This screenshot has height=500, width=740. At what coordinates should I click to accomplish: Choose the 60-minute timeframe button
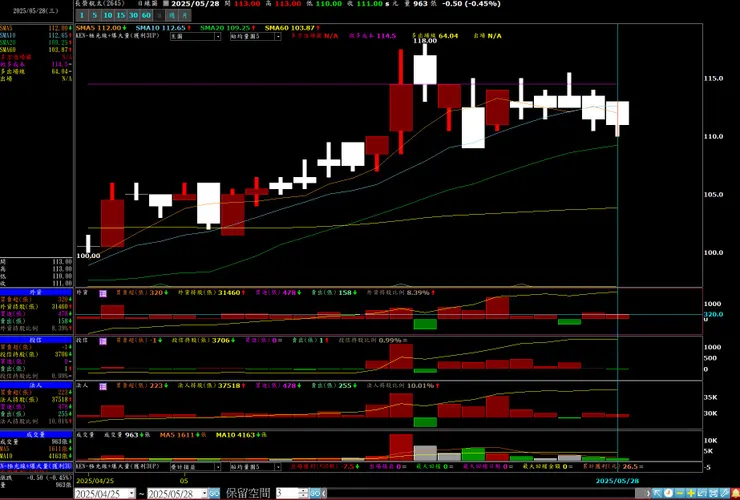point(146,15)
